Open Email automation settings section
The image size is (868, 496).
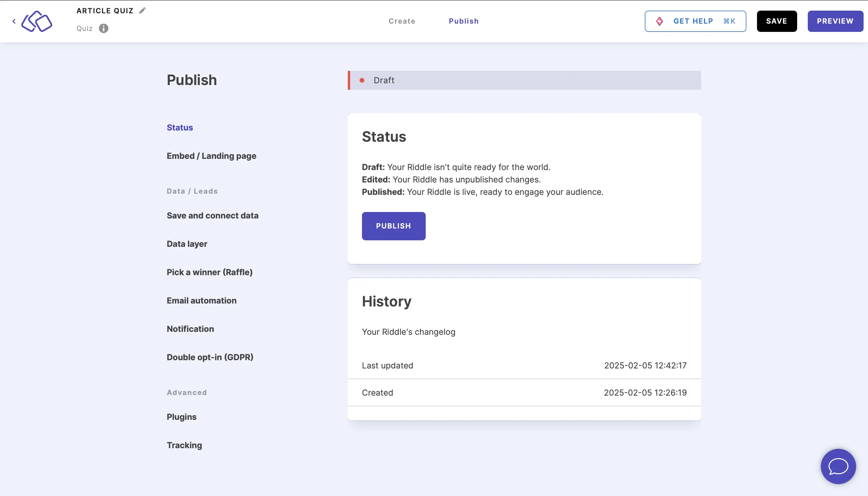(201, 301)
